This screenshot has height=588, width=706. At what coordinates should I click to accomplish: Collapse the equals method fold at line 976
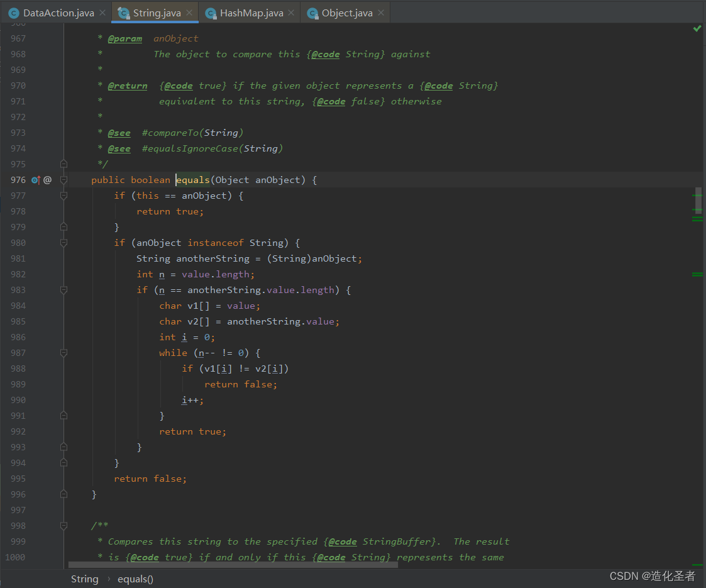tap(64, 180)
